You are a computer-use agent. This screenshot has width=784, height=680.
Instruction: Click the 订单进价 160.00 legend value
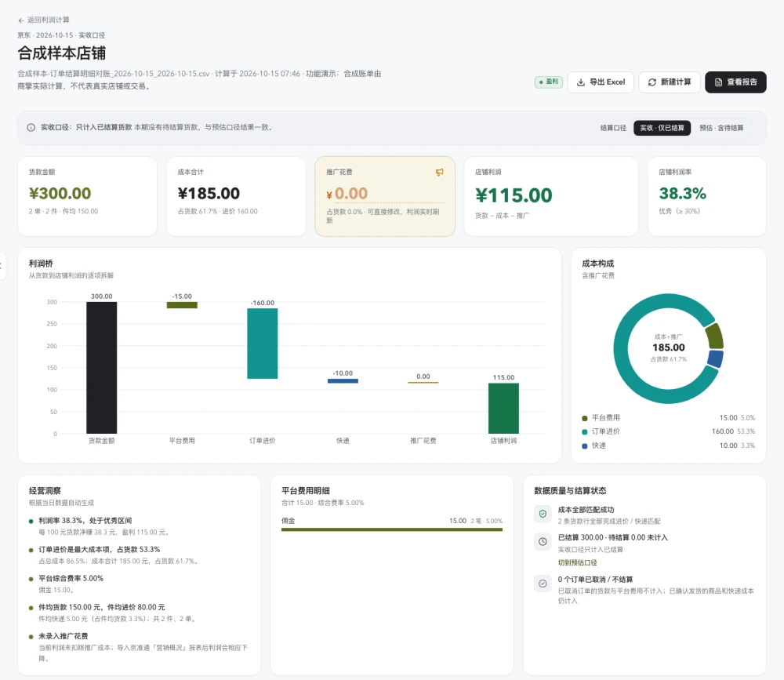723,432
